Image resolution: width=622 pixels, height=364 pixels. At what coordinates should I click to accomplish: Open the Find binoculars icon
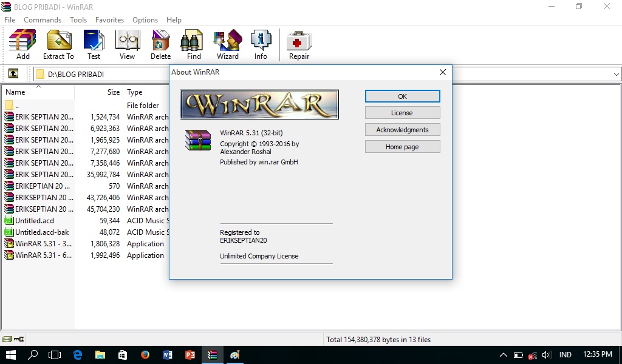[x=194, y=44]
